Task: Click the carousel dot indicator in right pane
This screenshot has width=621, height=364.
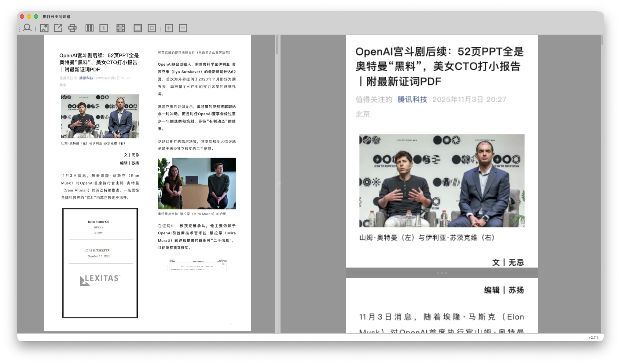Action: (442, 273)
